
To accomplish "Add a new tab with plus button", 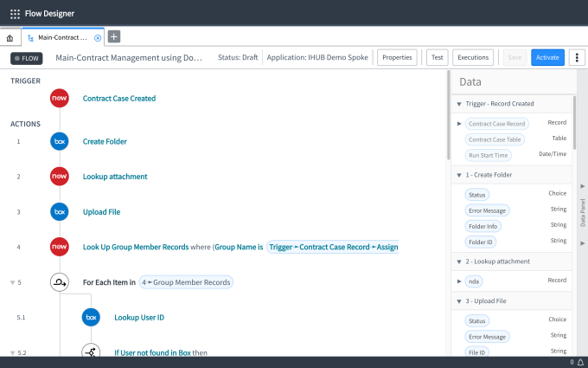I will click(114, 36).
